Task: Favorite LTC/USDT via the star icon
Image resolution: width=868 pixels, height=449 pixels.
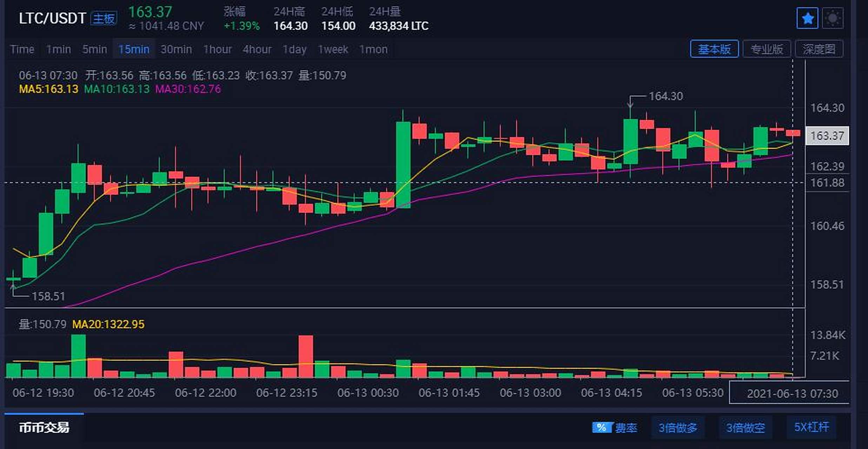Action: tap(807, 18)
